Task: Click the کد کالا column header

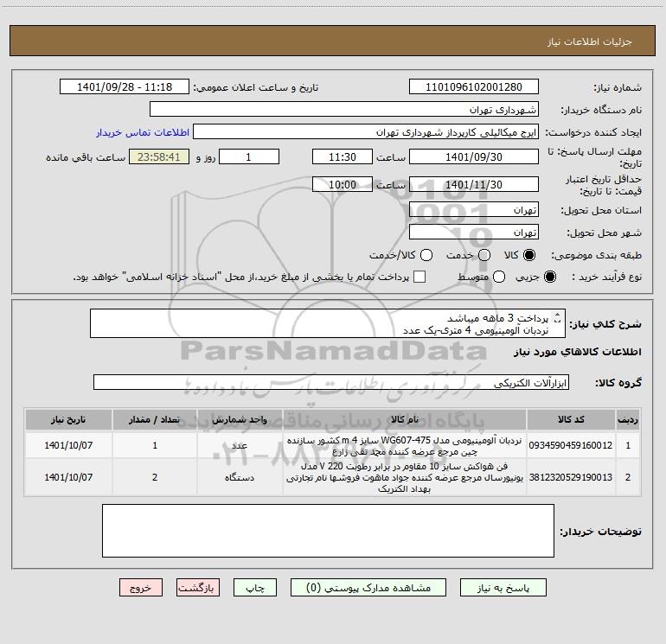Action: pyautogui.click(x=571, y=419)
